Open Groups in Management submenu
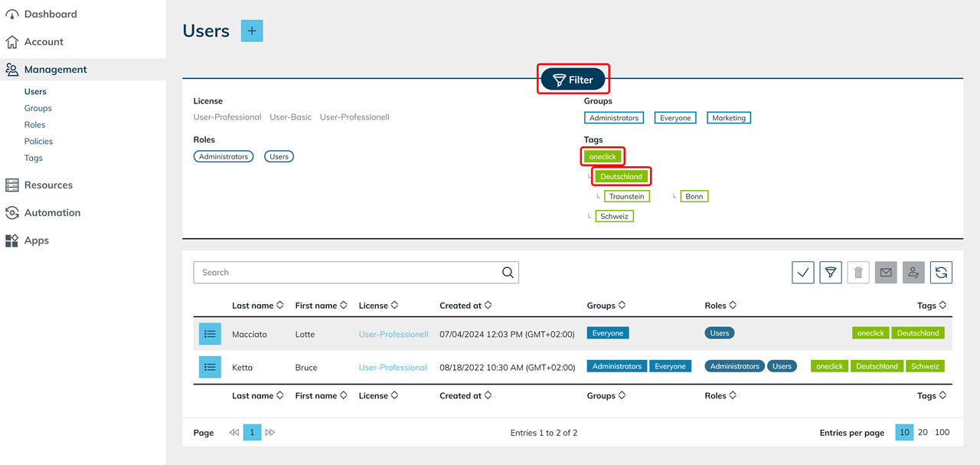Image resolution: width=980 pixels, height=465 pixels. (x=38, y=108)
